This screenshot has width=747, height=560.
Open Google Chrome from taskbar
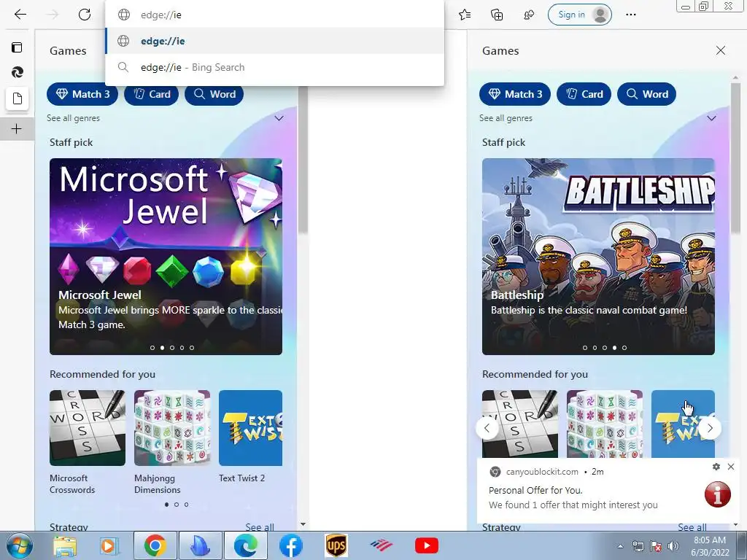pos(155,545)
